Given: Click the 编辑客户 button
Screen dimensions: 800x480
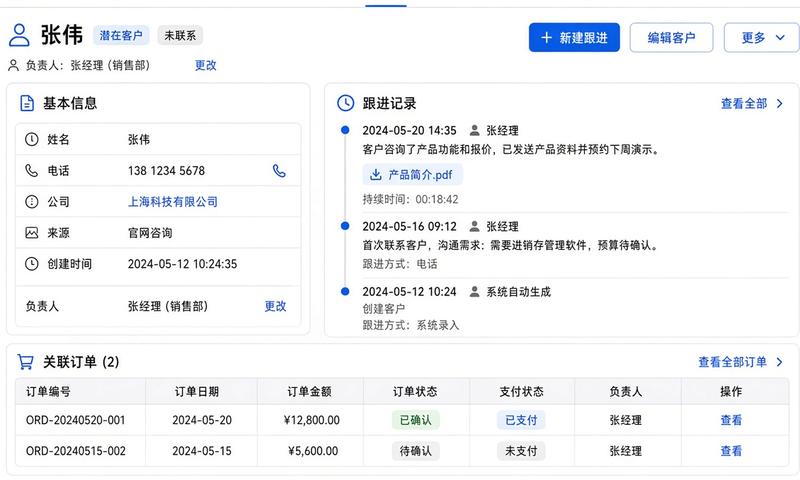Looking at the screenshot, I should point(671,38).
